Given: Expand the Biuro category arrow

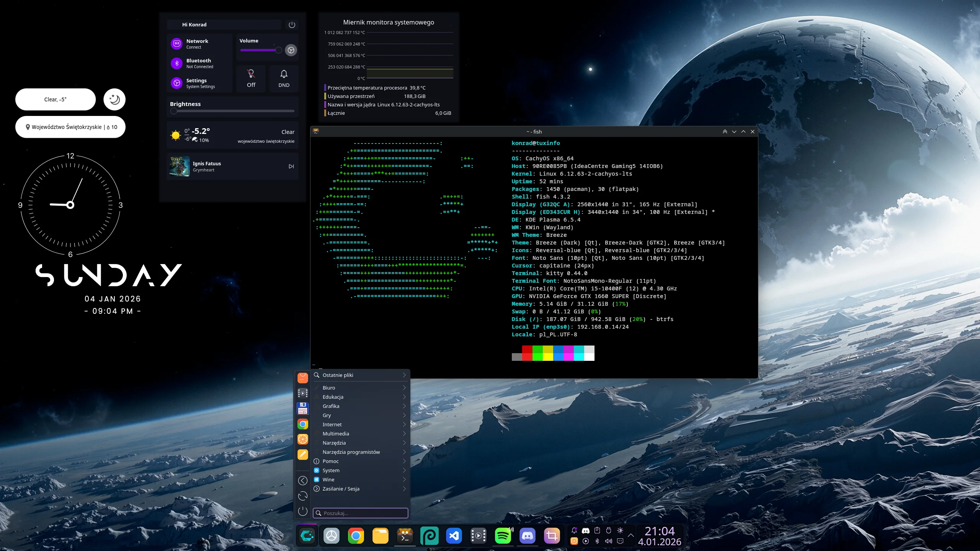Looking at the screenshot, I should (x=404, y=388).
